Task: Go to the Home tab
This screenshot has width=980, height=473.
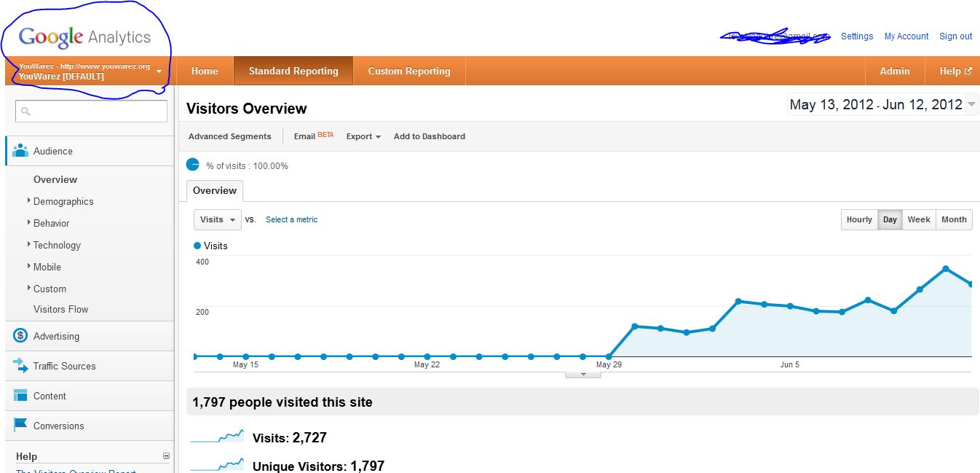Action: click(205, 71)
